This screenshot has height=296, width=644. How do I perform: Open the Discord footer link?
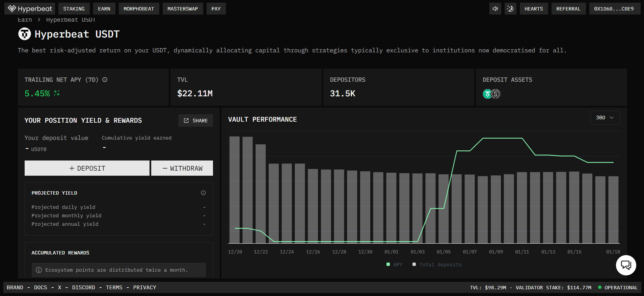(84, 288)
